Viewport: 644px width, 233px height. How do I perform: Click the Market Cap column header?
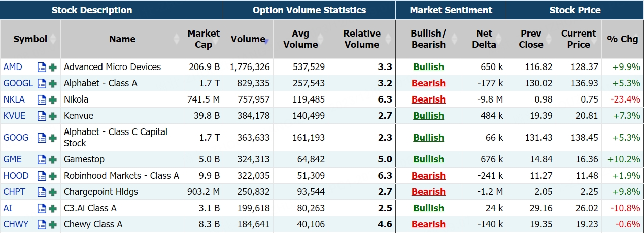[x=204, y=39]
